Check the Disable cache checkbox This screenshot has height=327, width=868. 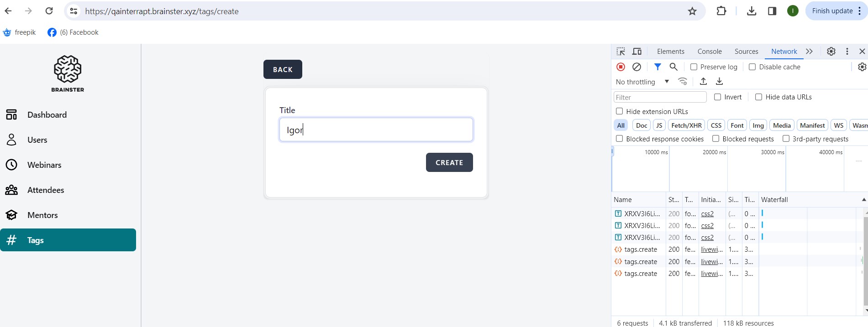[x=752, y=67]
